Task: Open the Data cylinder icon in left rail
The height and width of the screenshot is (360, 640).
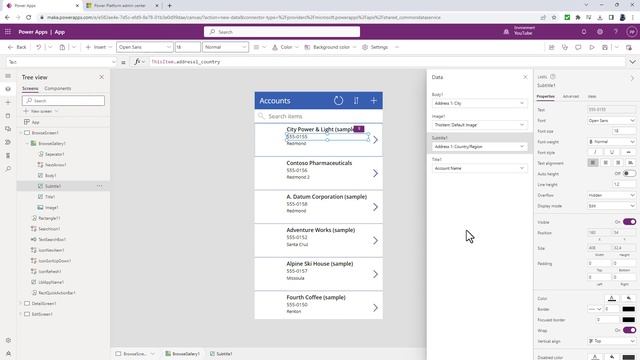Action: coord(8,116)
